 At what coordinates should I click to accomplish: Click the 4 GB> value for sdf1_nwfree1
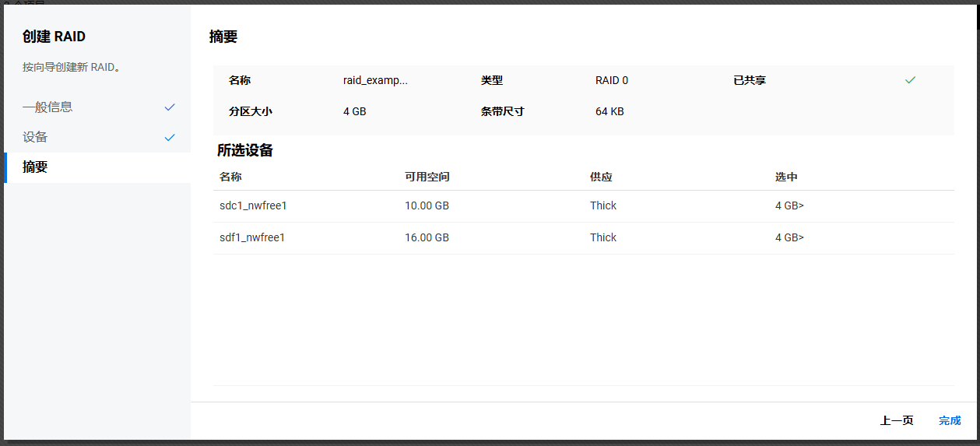point(789,237)
